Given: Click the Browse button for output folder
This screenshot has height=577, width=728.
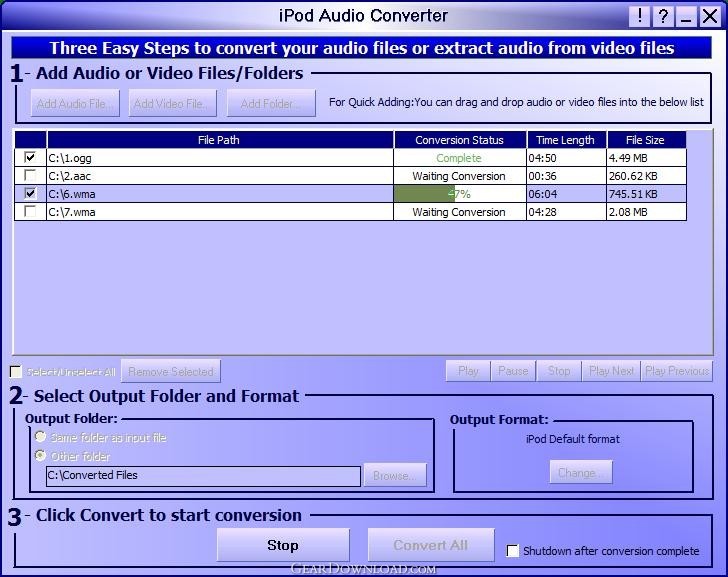Looking at the screenshot, I should (x=395, y=475).
